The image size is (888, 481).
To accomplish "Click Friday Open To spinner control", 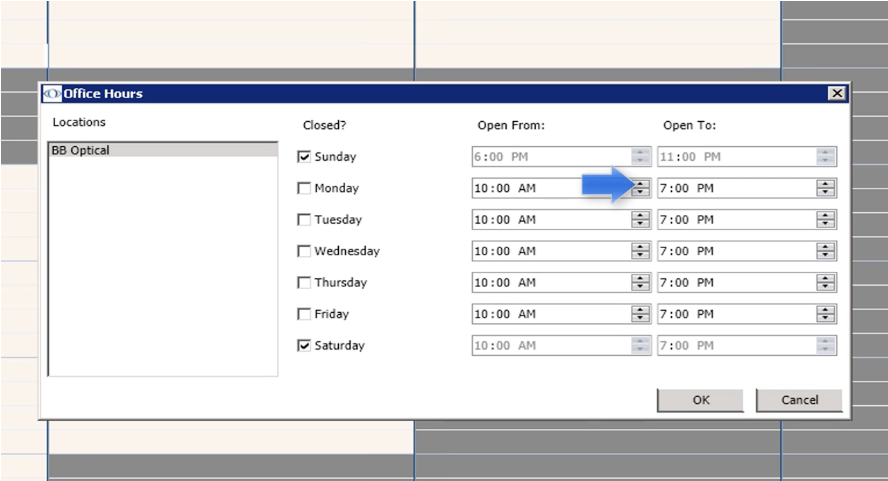I will click(826, 314).
